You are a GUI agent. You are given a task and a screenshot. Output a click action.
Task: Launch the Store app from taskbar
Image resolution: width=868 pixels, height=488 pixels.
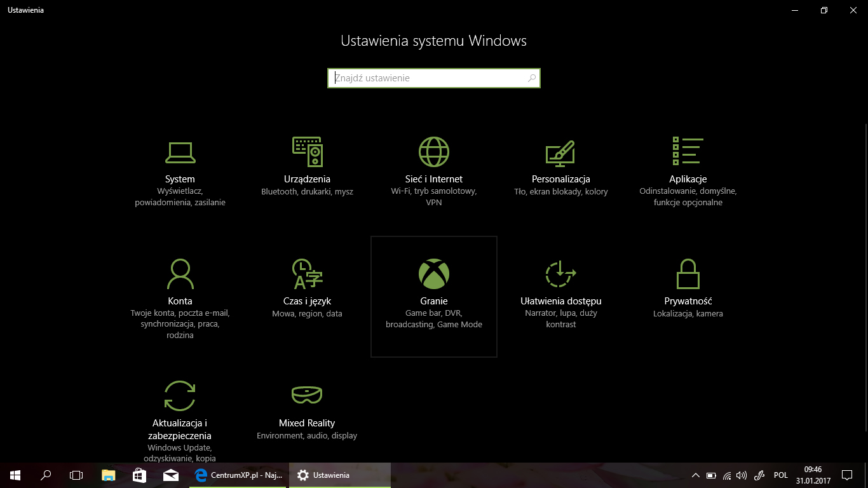[139, 475]
